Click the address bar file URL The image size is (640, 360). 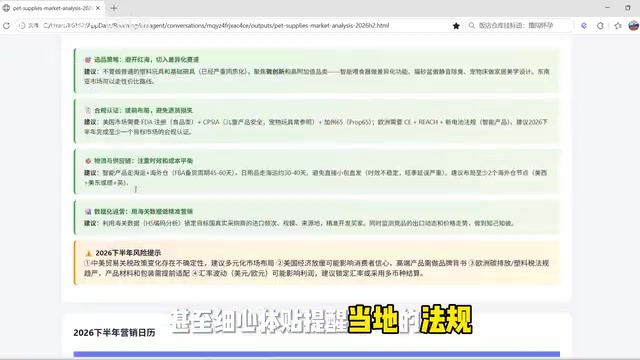(x=216, y=25)
